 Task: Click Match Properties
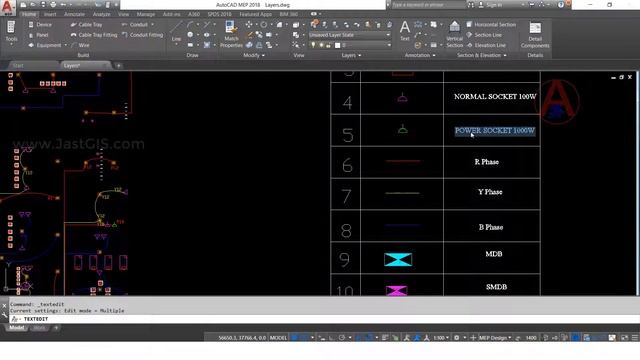(x=231, y=34)
